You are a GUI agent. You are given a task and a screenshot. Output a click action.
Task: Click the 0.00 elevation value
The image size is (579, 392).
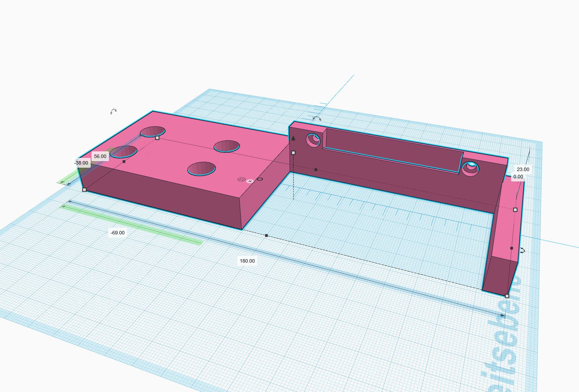click(518, 177)
